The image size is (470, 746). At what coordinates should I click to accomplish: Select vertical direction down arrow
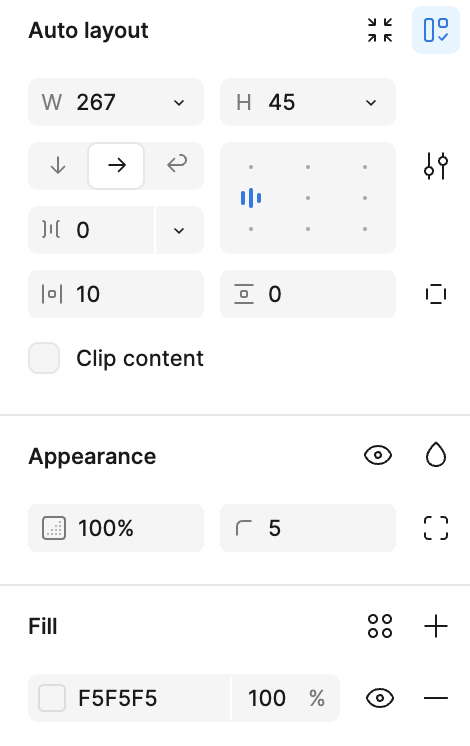click(58, 166)
